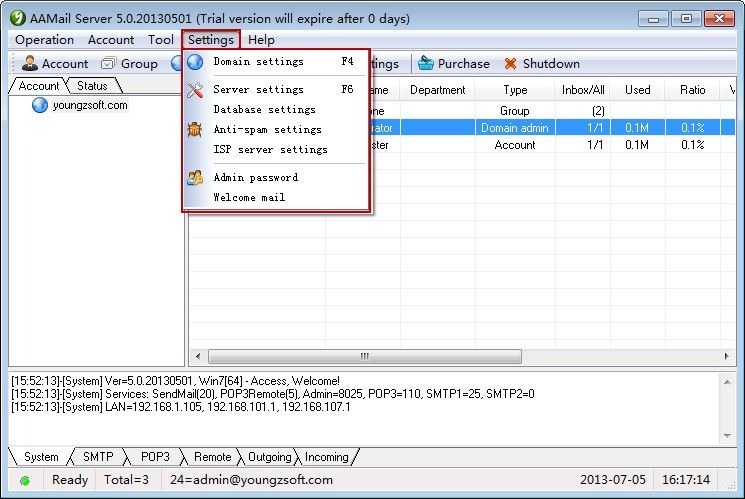Click the bug icon beside Anti-spam settings

click(x=195, y=129)
